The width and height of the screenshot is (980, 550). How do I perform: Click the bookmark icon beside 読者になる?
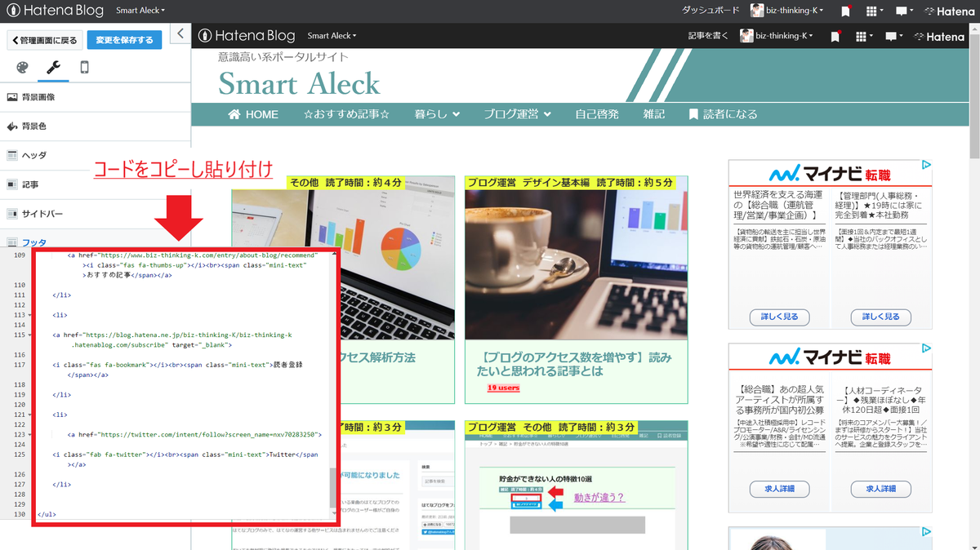click(693, 114)
